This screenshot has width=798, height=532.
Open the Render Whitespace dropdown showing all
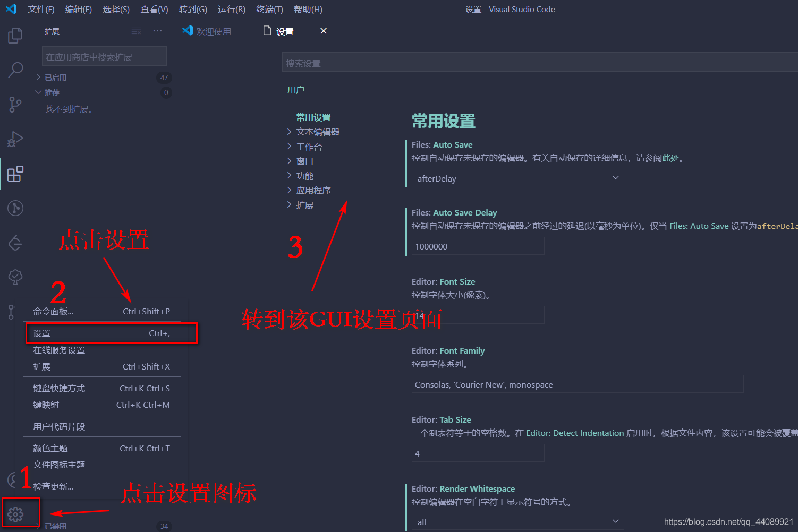click(x=518, y=521)
